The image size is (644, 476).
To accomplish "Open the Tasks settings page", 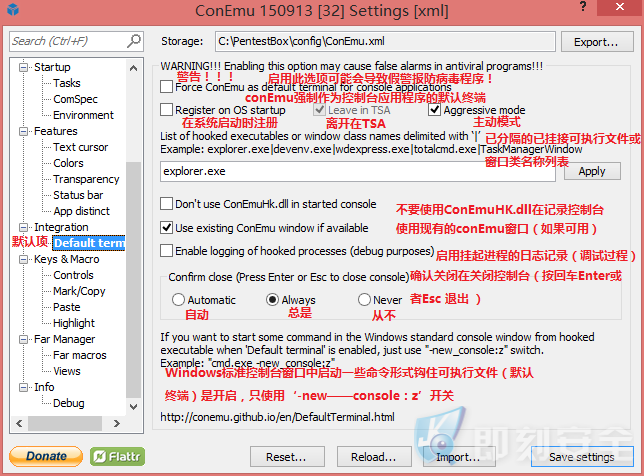I will [67, 83].
